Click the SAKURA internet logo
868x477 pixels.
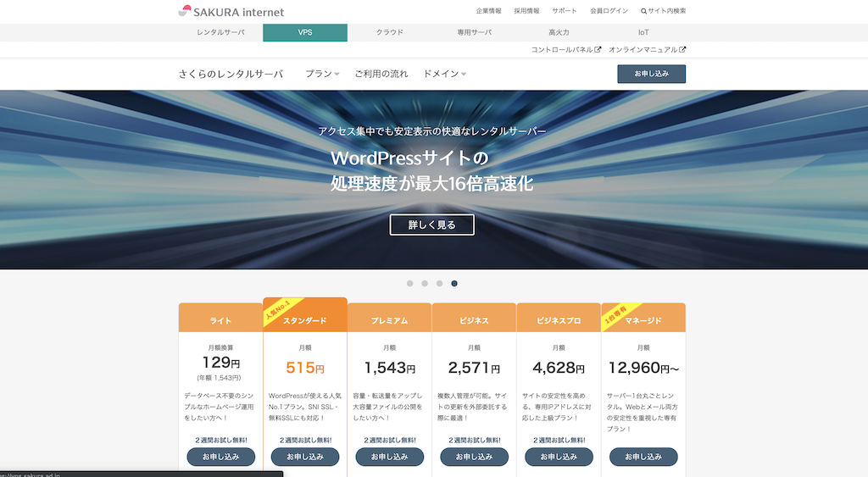pyautogui.click(x=231, y=12)
